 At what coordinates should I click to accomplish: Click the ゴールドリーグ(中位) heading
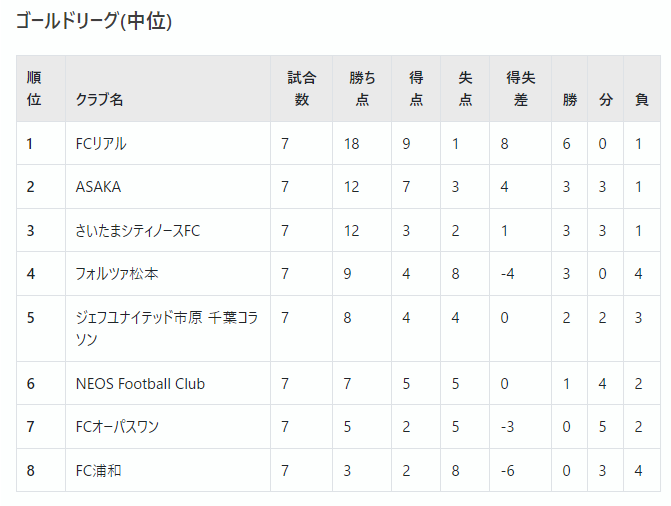[x=94, y=21]
